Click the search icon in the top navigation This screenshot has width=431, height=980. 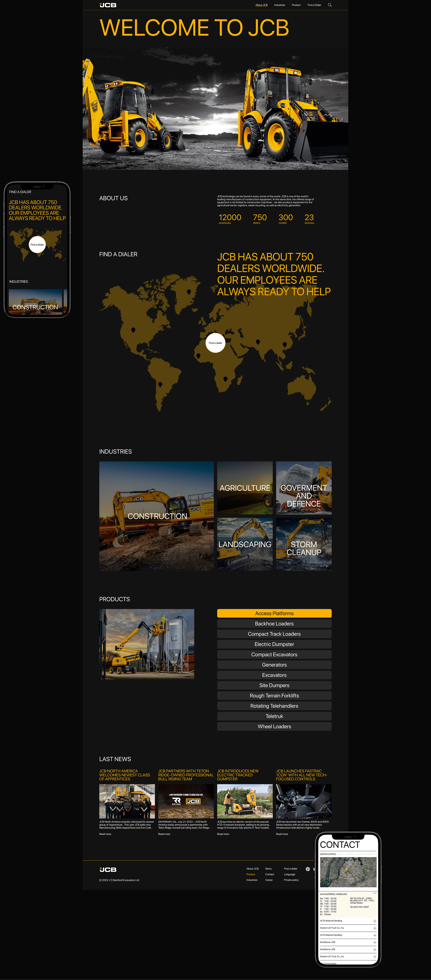click(330, 5)
